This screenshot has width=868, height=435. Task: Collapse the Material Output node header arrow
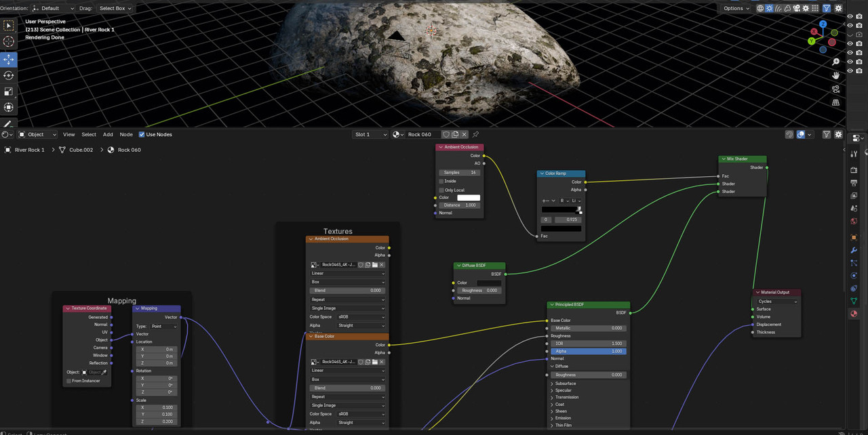pos(757,293)
